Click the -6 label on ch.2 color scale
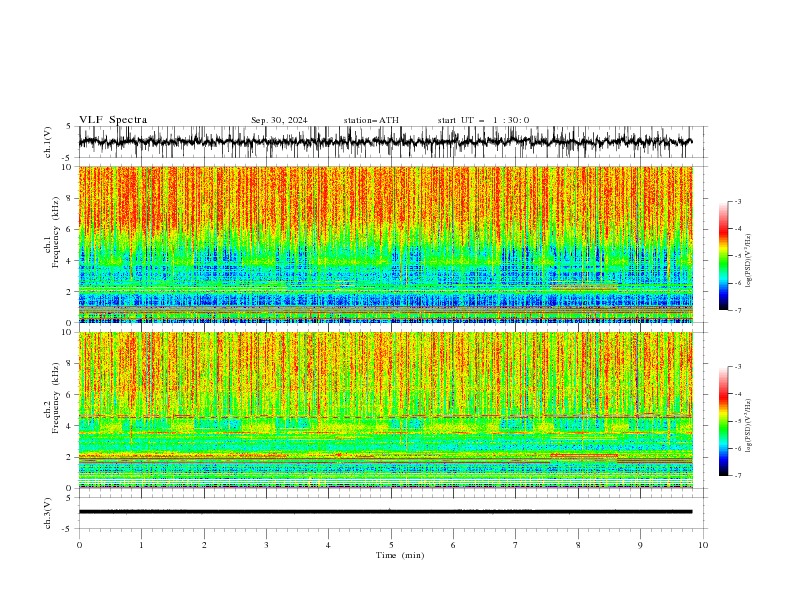 coord(738,448)
